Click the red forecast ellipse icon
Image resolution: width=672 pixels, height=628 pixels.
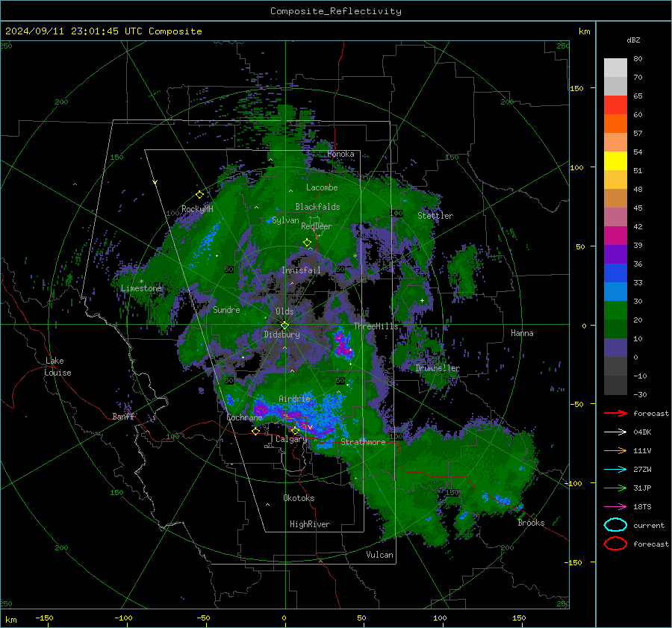615,544
